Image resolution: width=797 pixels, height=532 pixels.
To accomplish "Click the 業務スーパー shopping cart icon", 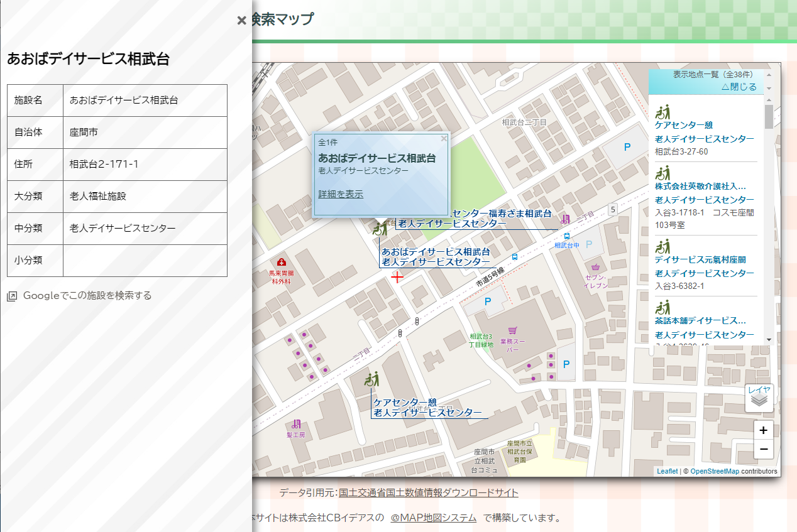I will point(513,330).
